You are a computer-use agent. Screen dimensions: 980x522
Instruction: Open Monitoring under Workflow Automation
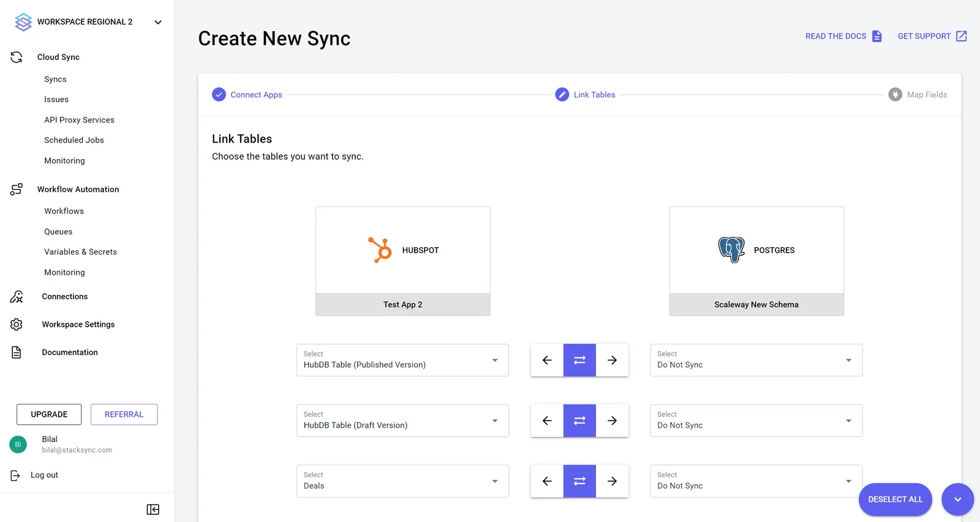64,272
